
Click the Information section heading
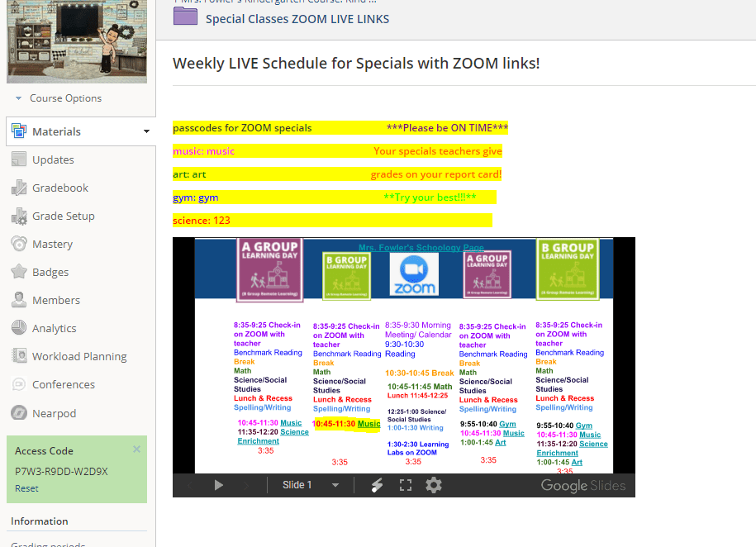40,521
